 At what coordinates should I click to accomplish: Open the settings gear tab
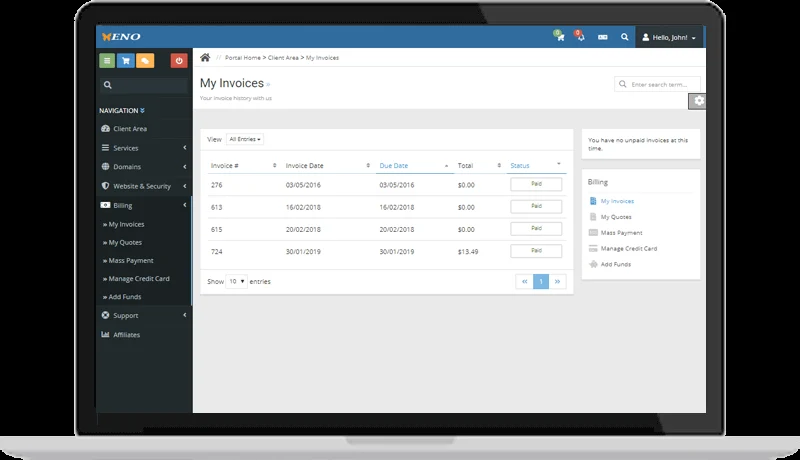(697, 101)
